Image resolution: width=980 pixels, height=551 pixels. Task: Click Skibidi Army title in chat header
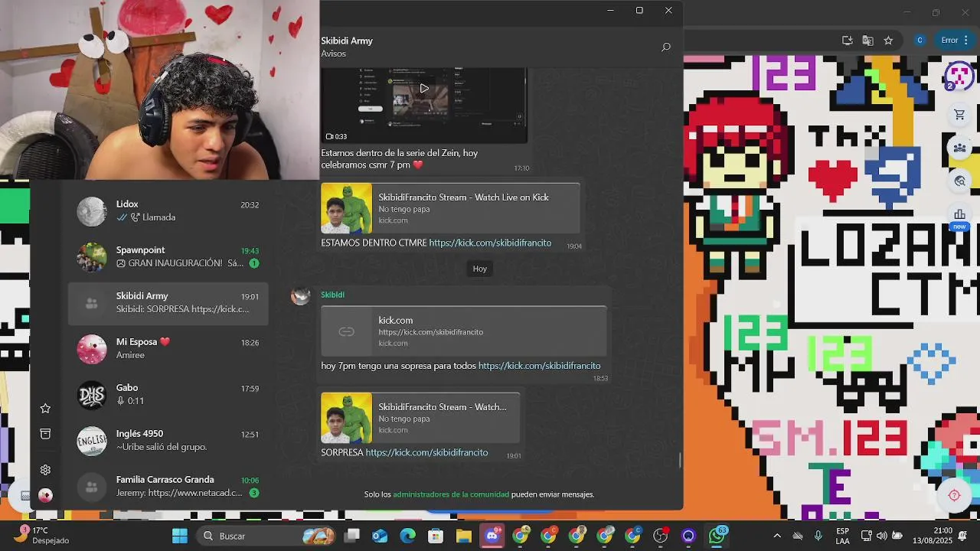point(347,41)
